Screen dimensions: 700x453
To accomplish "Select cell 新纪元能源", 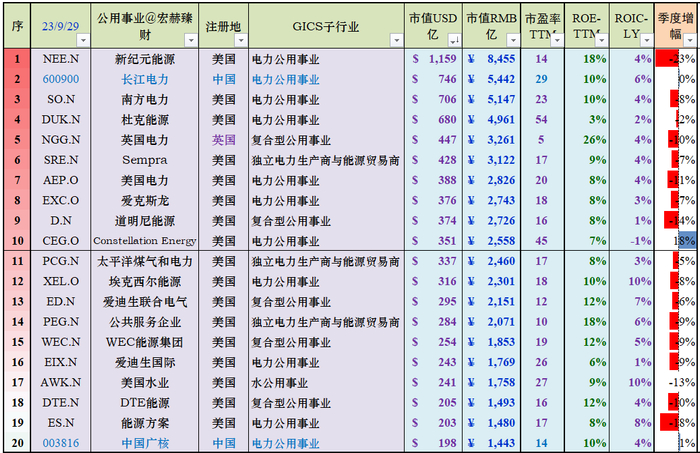I will pos(145,59).
